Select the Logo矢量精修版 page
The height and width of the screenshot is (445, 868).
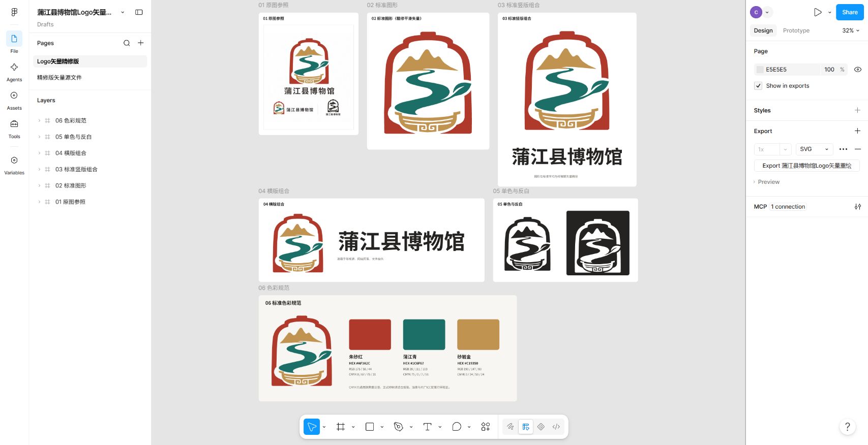(90, 61)
